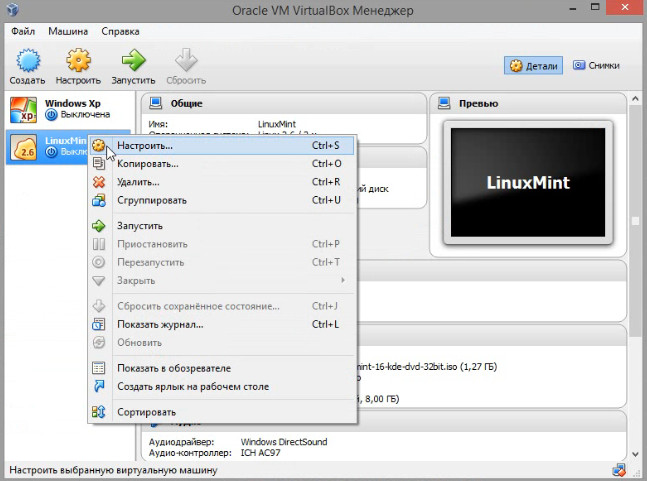Select Сгруппировать in the context menu
Image resolution: width=647 pixels, height=481 pixels.
tap(152, 200)
